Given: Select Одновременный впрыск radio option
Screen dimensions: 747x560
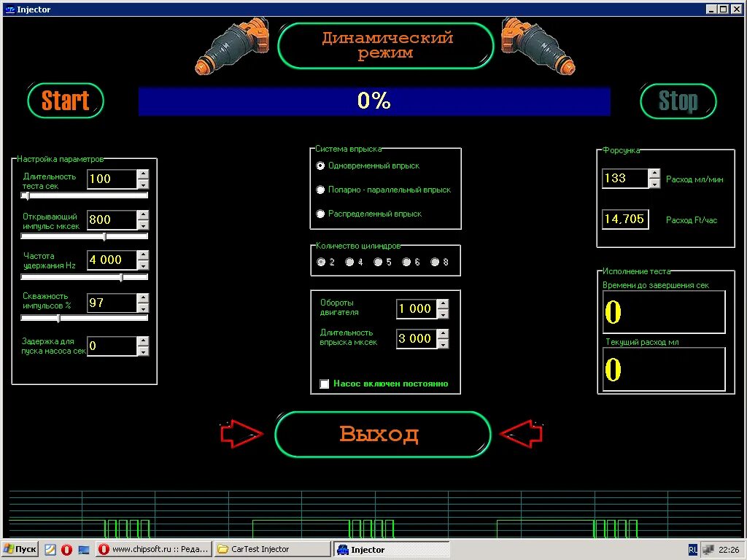Looking at the screenshot, I should coord(321,166).
